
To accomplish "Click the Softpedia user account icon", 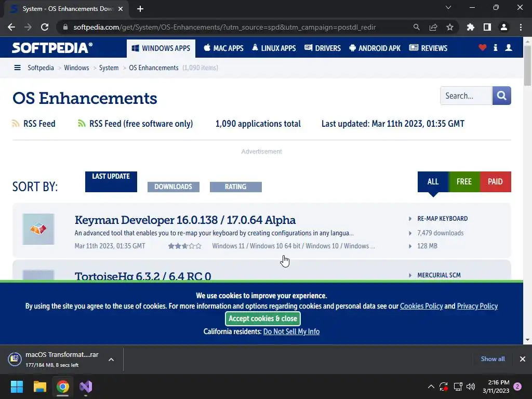I will click(x=509, y=48).
